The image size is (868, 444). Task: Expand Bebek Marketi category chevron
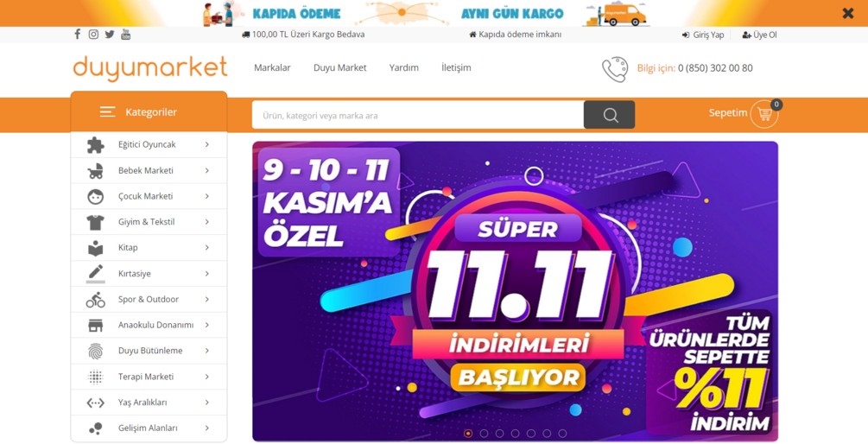207,170
